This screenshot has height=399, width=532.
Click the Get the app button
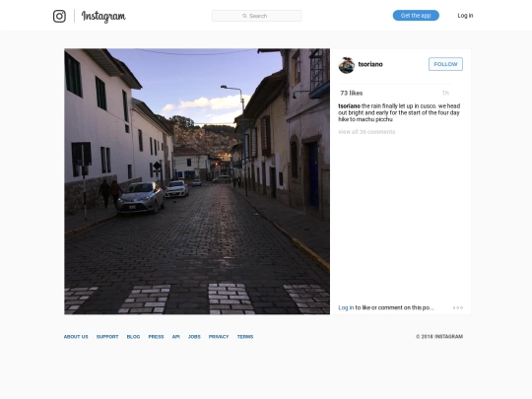(x=416, y=15)
